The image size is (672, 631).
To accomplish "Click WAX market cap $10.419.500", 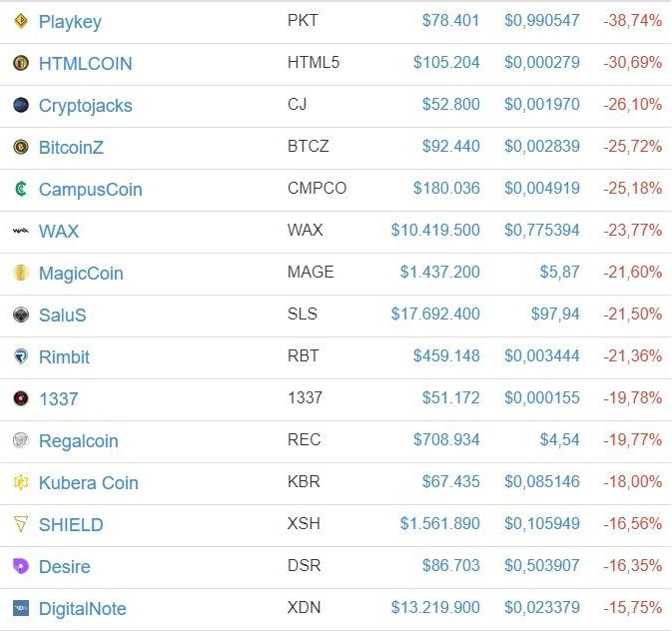I will (435, 231).
